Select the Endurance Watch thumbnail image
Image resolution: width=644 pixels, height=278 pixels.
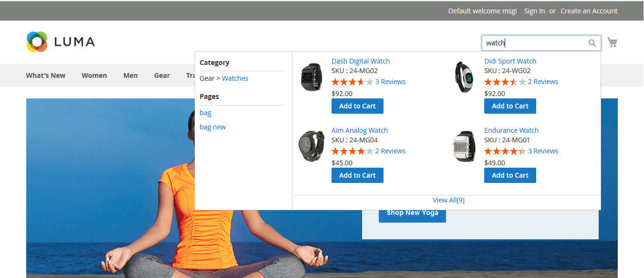point(464,146)
